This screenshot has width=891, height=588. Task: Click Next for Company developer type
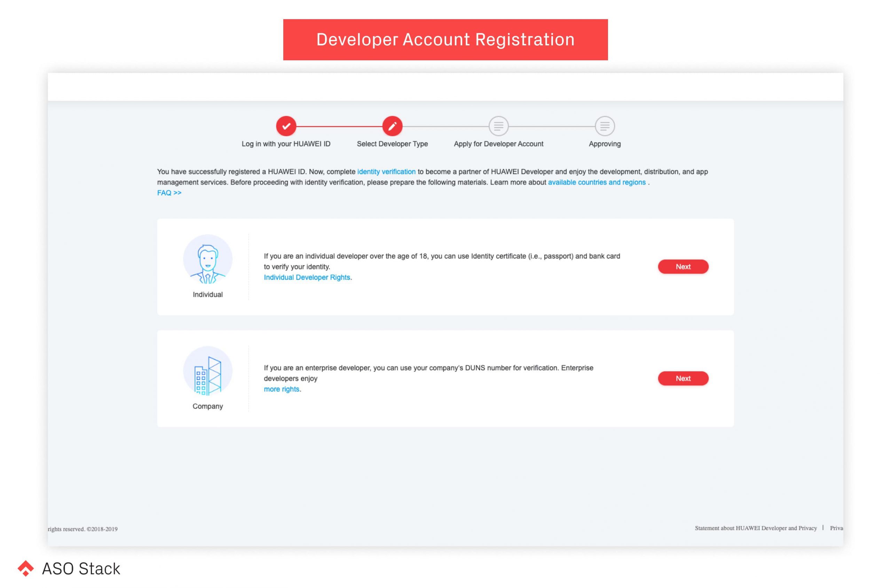pos(683,378)
